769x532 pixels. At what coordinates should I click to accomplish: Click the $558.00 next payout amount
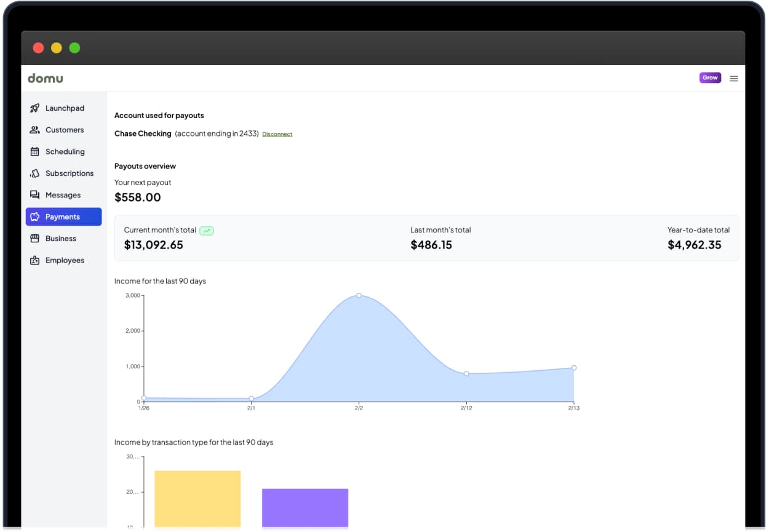point(138,197)
